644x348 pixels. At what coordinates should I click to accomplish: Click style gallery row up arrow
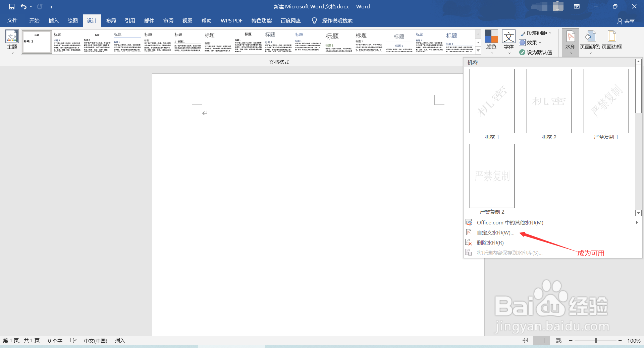coord(478,34)
